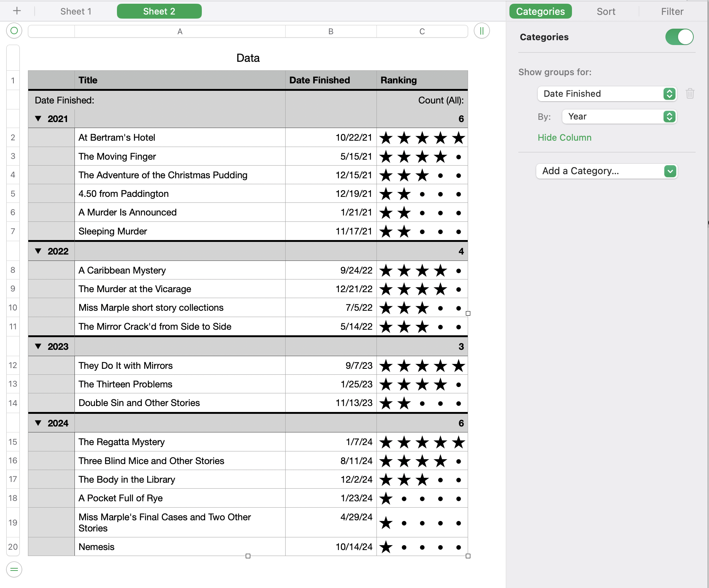Click the Data table title
The height and width of the screenshot is (588, 709).
(248, 58)
